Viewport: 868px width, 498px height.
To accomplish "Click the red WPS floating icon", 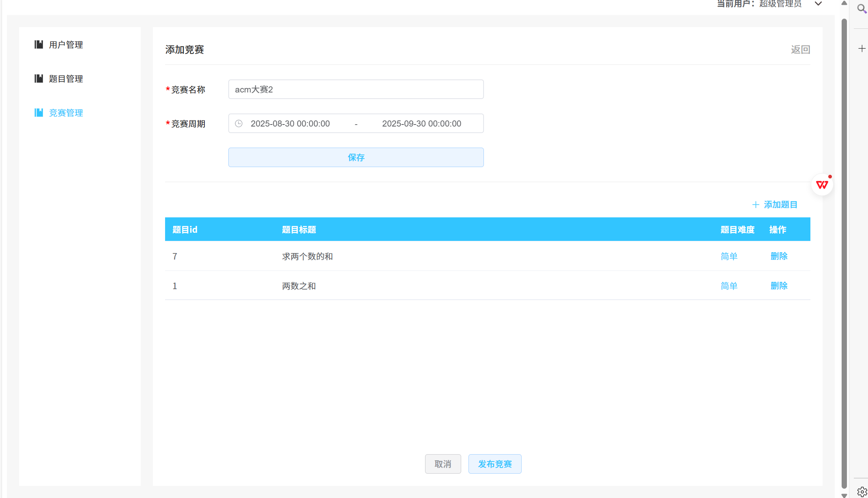I will coord(822,185).
